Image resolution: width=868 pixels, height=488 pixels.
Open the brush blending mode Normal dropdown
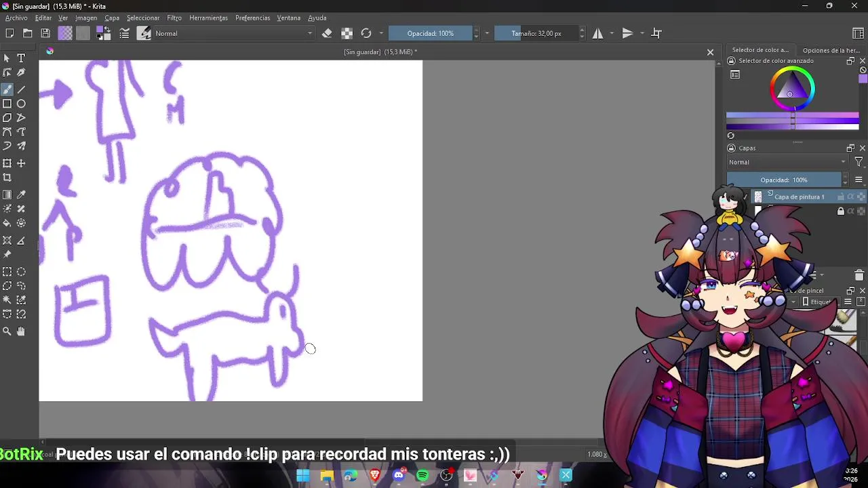(x=234, y=33)
